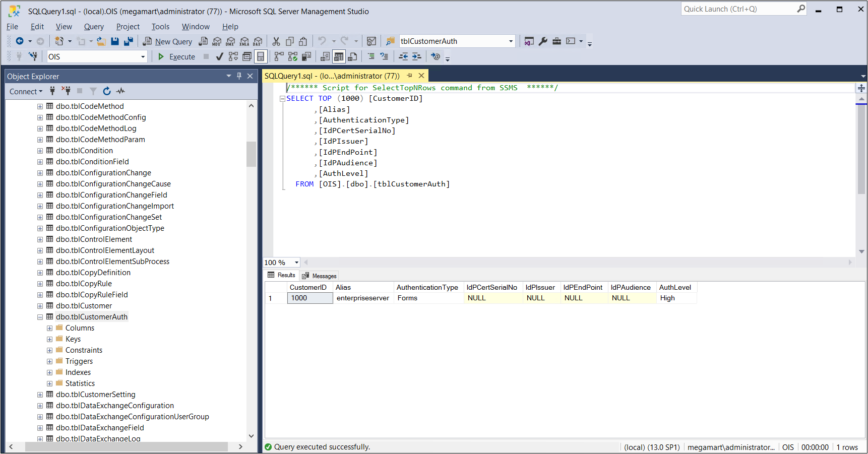
Task: Open Properties with the wrench icon
Action: (x=543, y=41)
